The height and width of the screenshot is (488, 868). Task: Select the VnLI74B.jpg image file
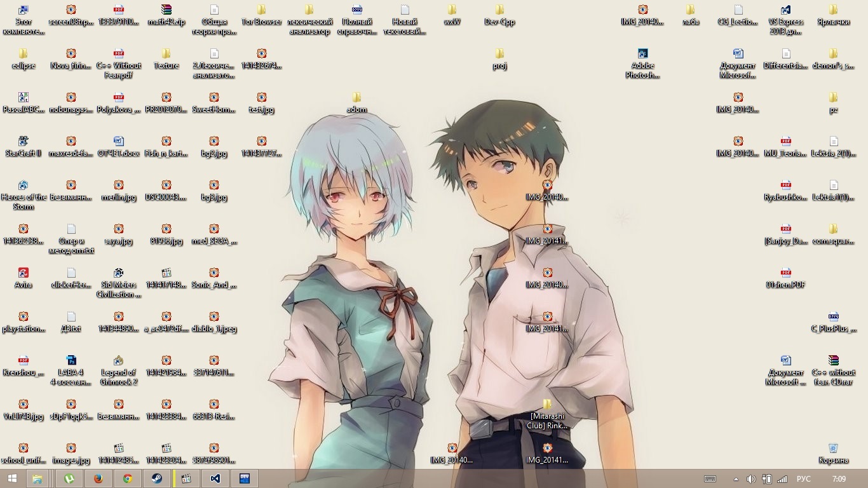24,410
